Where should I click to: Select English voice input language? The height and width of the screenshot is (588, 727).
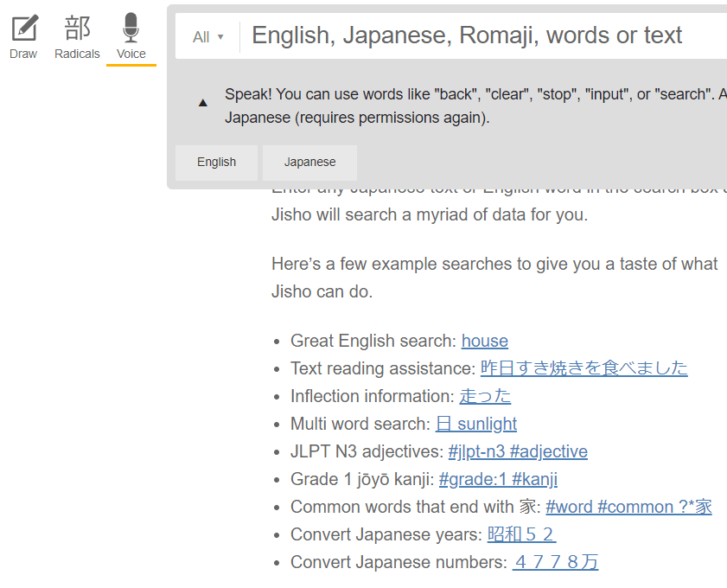pyautogui.click(x=216, y=163)
